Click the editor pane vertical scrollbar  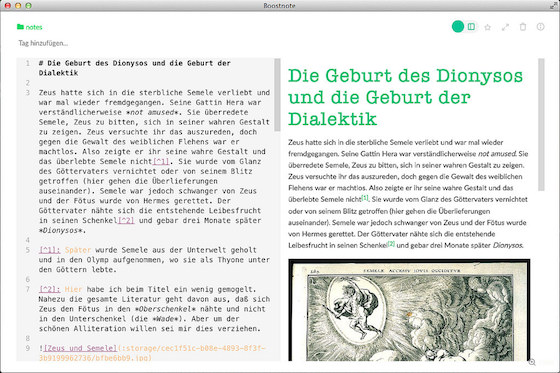coord(277,95)
